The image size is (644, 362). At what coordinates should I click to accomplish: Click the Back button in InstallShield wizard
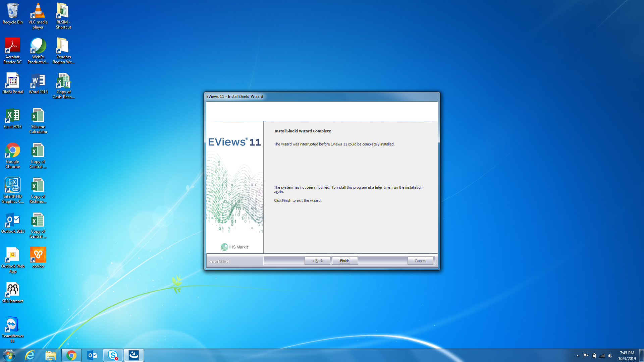[x=317, y=261]
